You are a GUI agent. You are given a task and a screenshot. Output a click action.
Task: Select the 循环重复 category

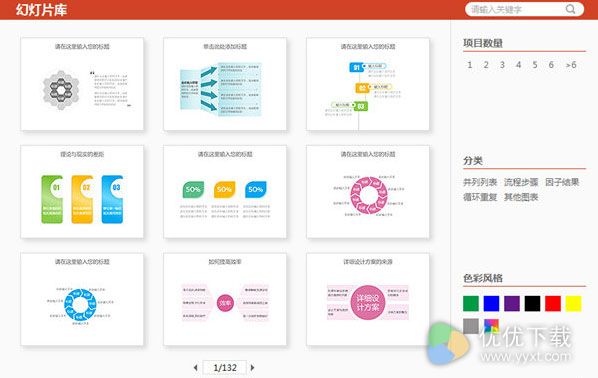pyautogui.click(x=480, y=197)
